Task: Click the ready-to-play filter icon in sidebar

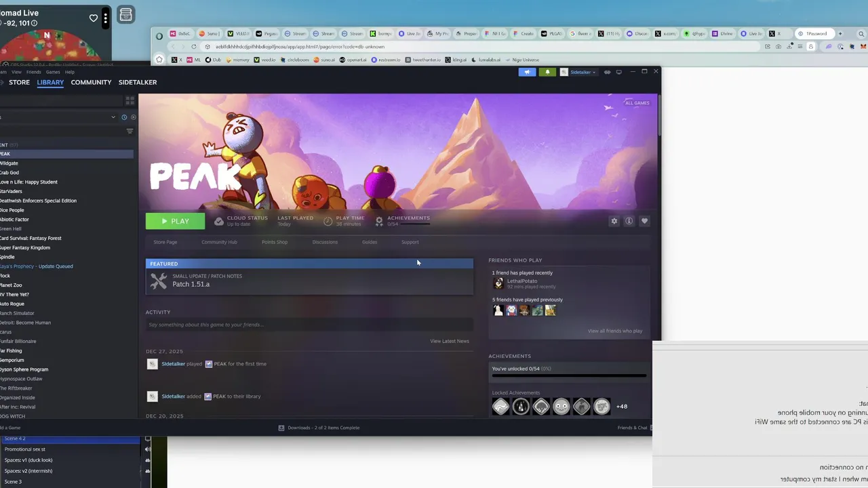Action: tap(133, 117)
